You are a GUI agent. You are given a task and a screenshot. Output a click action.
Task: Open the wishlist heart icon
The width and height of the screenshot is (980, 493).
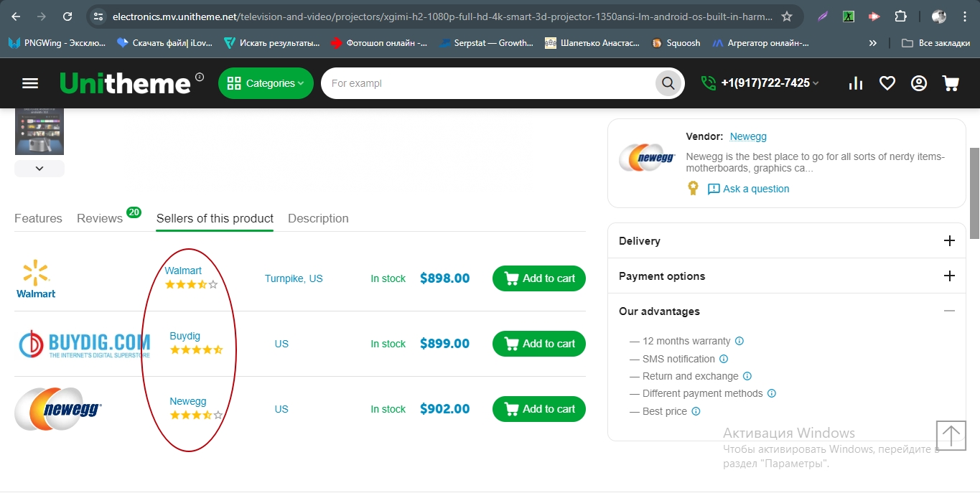click(887, 83)
